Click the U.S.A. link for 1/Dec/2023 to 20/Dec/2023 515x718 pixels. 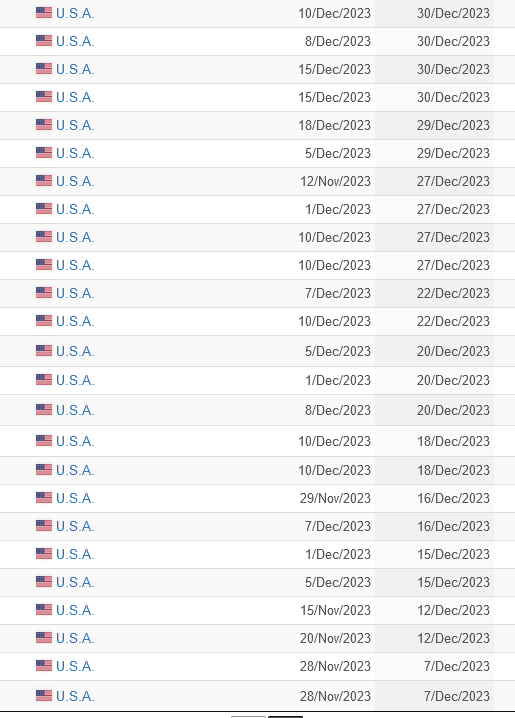pyautogui.click(x=75, y=380)
